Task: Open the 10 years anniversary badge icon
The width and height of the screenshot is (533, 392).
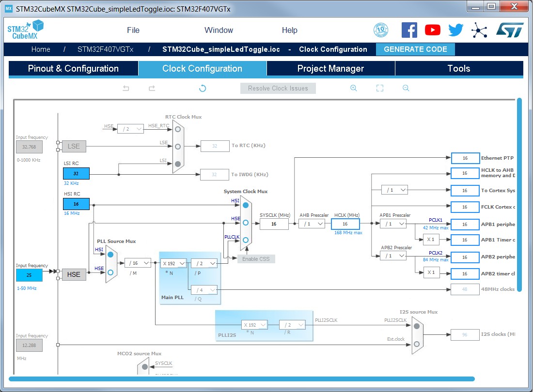Action: tap(381, 30)
